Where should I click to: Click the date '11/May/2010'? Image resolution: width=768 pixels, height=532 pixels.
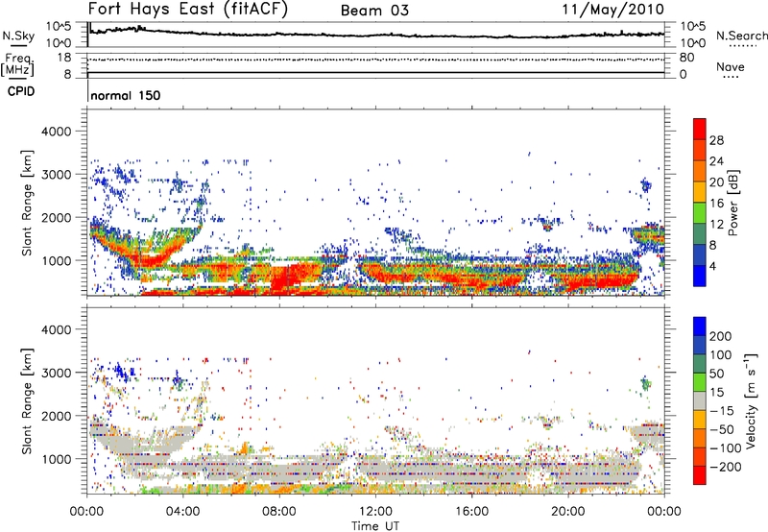[x=612, y=10]
